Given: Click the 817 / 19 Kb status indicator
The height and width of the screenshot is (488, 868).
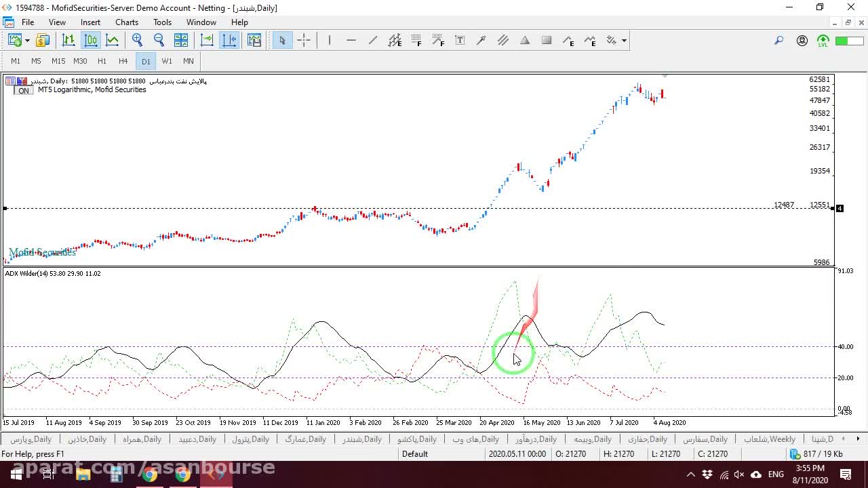Looking at the screenshot, I should pos(817,454).
